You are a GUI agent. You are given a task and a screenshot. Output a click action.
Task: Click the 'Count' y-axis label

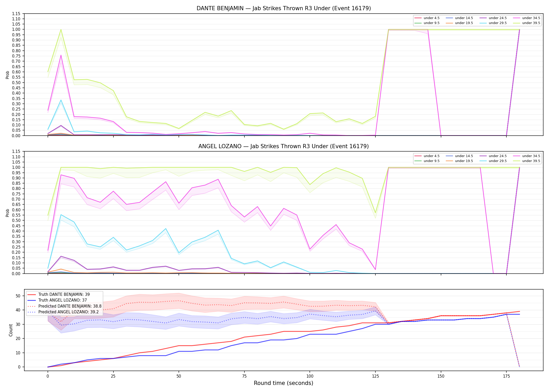[11, 330]
